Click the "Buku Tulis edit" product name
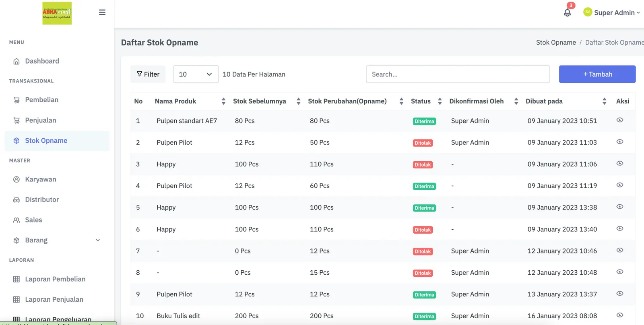Screen dimensions: 644x325 coord(178,316)
